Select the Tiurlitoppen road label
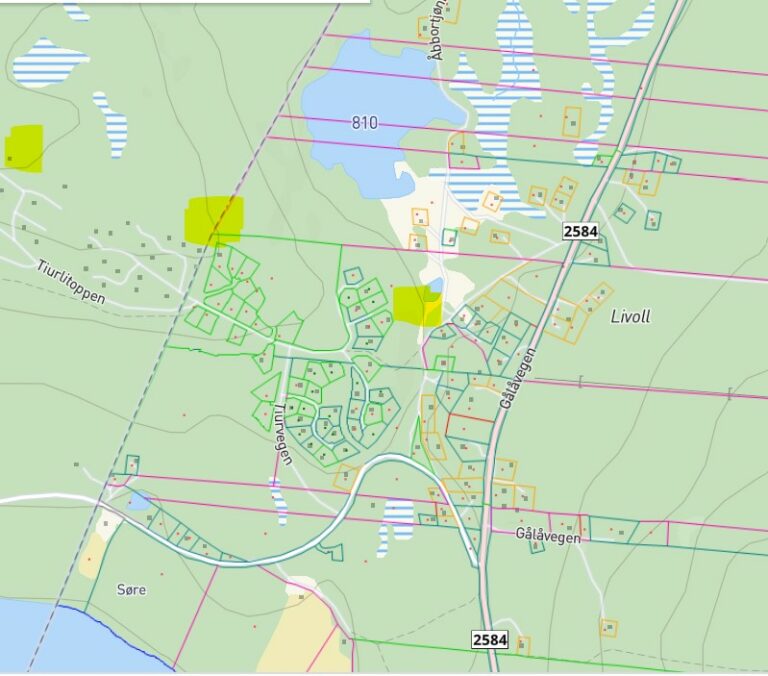This screenshot has width=768, height=676. 71,282
